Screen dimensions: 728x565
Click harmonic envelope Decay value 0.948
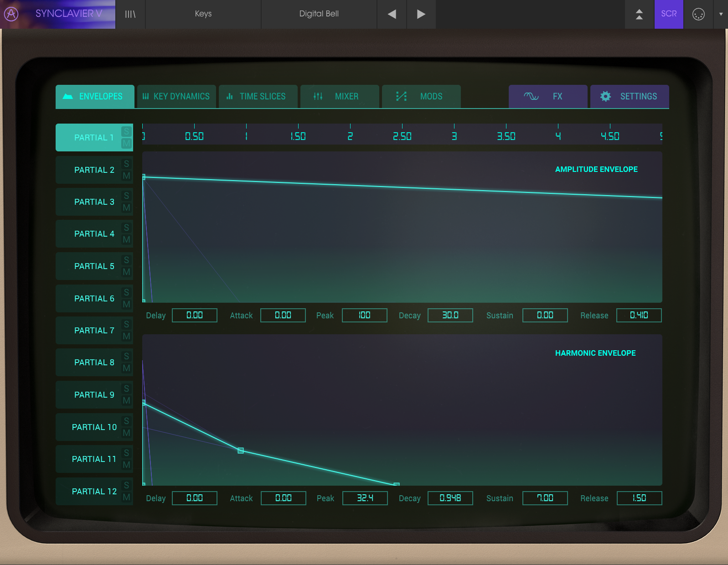tap(450, 498)
